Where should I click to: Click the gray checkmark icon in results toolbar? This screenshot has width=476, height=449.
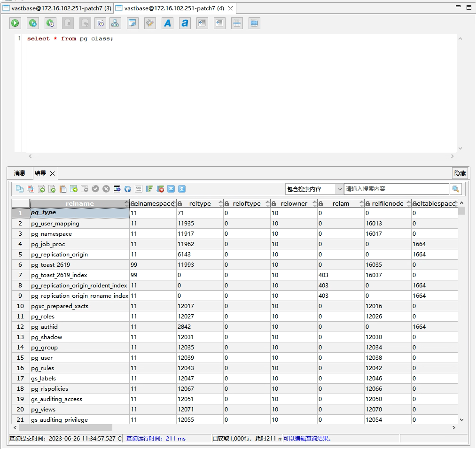[95, 189]
